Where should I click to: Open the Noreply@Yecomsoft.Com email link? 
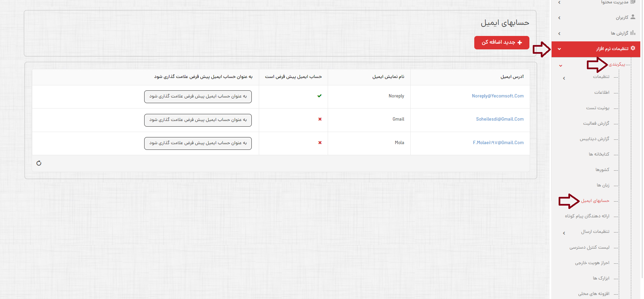(497, 96)
